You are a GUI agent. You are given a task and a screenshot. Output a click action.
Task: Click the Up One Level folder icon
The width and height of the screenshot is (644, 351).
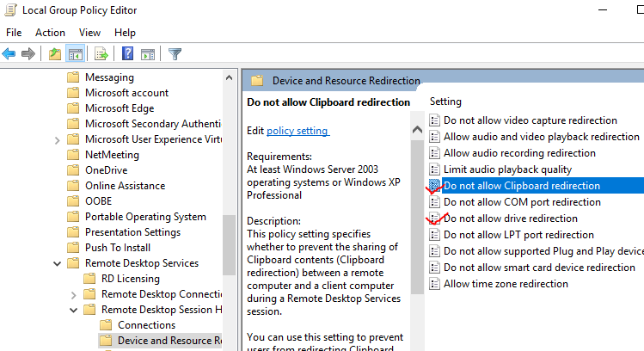(55, 53)
